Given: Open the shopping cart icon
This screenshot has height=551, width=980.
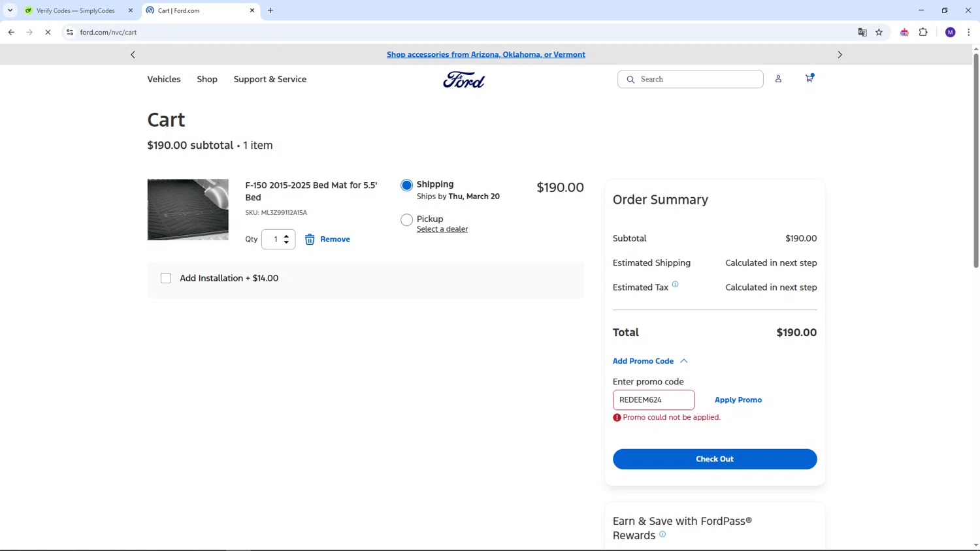Looking at the screenshot, I should point(809,78).
